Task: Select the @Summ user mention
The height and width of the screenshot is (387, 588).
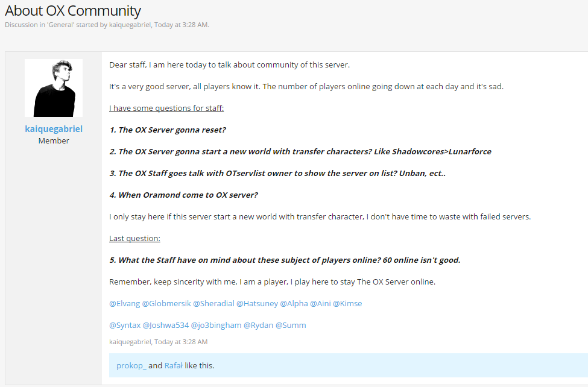Action: 291,325
